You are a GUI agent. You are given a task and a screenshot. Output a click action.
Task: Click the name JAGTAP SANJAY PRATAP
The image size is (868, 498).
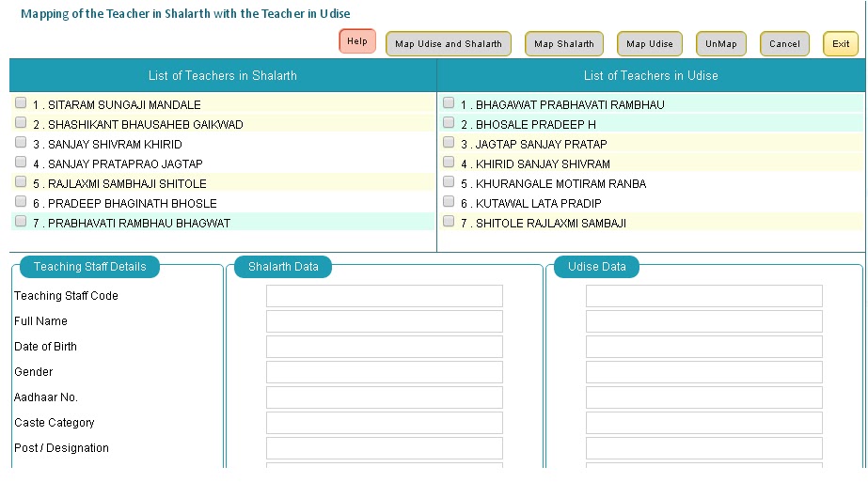(x=542, y=145)
